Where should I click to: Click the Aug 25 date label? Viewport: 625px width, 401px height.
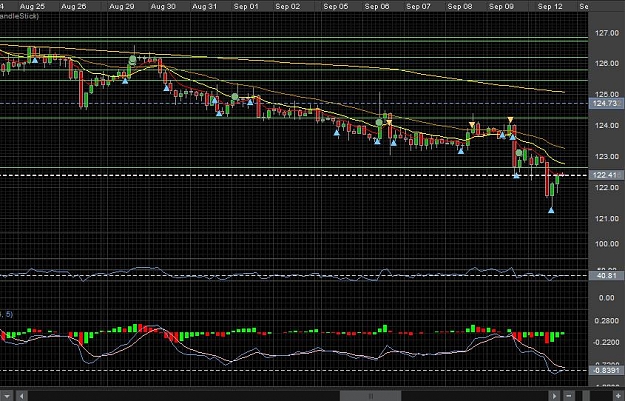coord(32,6)
